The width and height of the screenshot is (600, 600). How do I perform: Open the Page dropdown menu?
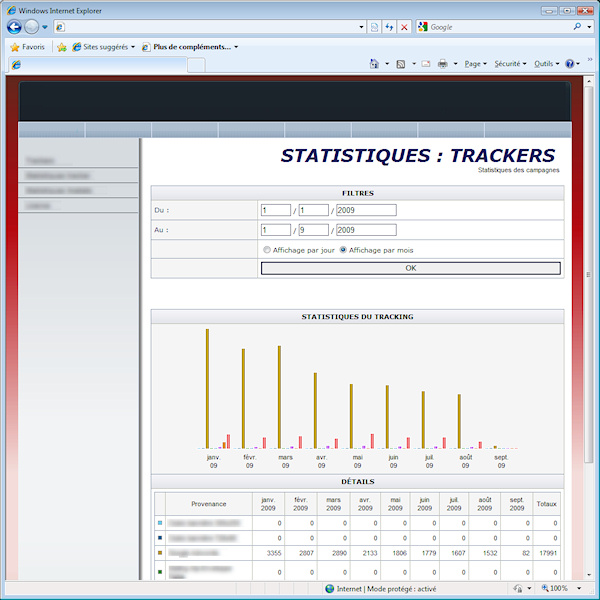pyautogui.click(x=475, y=64)
